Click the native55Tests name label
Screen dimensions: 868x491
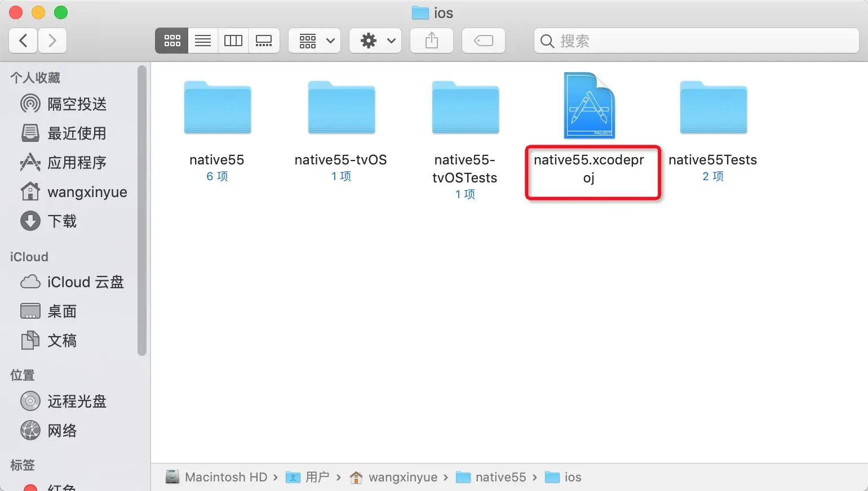click(712, 160)
